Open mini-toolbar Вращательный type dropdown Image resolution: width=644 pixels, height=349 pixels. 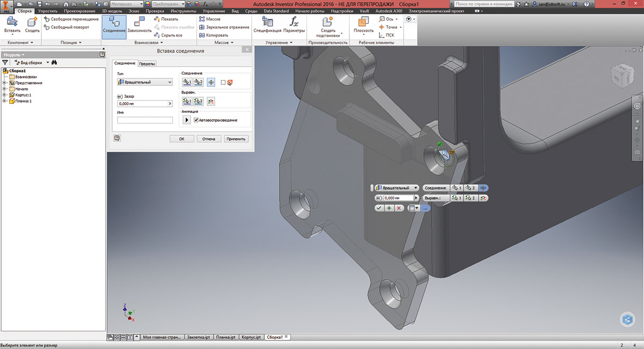[x=397, y=188]
